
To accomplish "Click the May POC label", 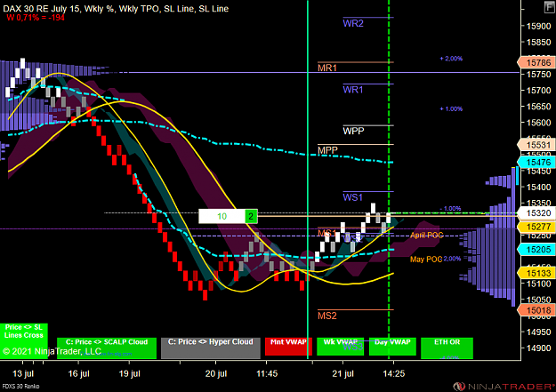I will pos(426,260).
